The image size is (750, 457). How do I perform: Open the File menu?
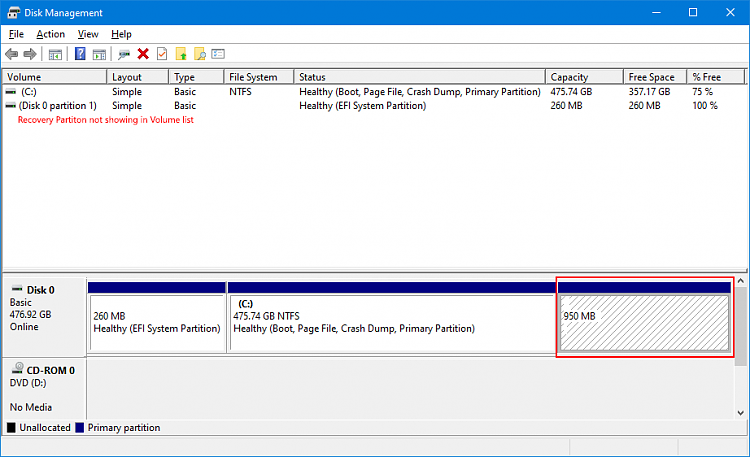tap(16, 34)
